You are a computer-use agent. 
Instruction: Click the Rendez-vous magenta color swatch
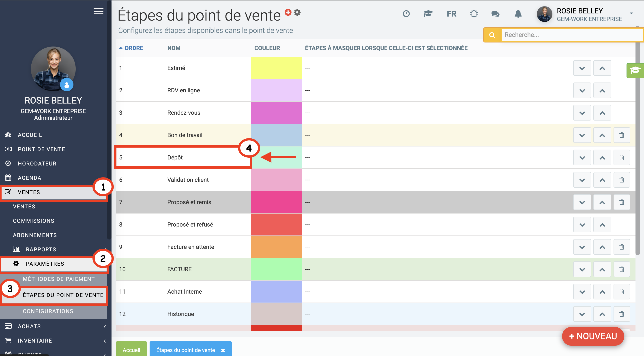pyautogui.click(x=276, y=113)
